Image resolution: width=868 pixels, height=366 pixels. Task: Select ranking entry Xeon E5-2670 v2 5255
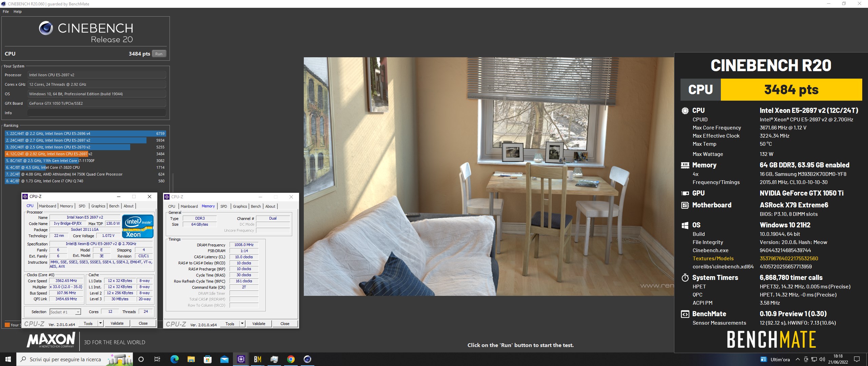pos(85,147)
